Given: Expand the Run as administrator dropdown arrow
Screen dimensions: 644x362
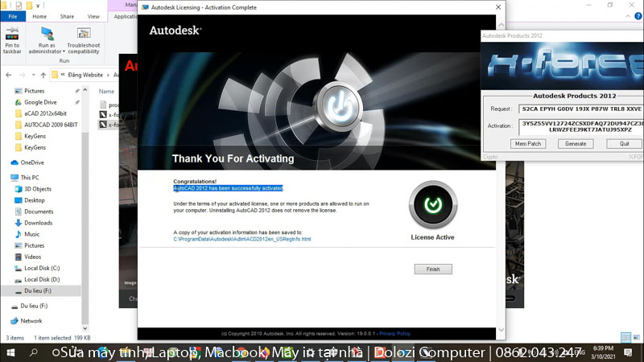Looking at the screenshot, I should pyautogui.click(x=63, y=51).
